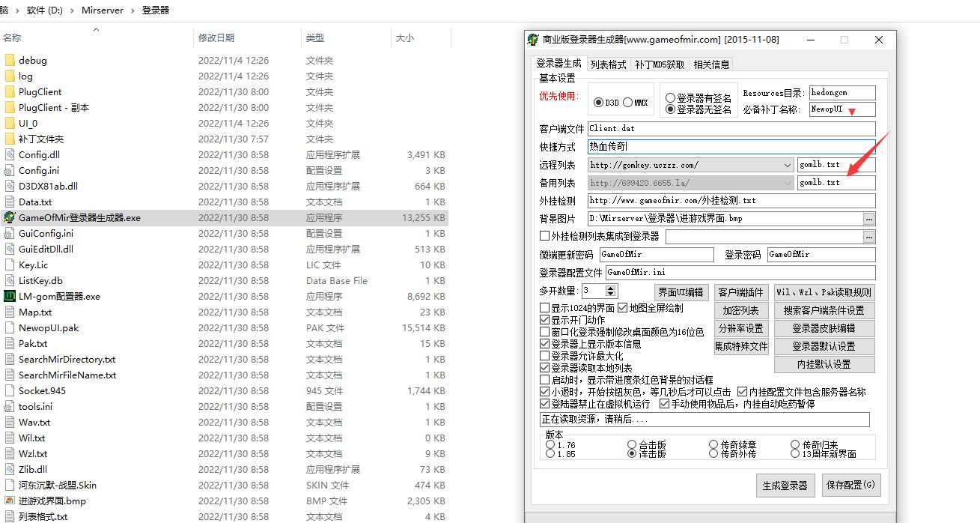Screen dimensions: 980x523
Task: Click the GameOfMir登录器生成器.exe file icon
Action: coord(10,217)
